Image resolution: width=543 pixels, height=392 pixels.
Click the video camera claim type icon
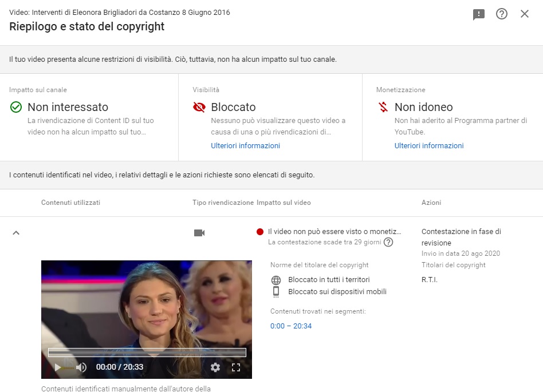[199, 233]
